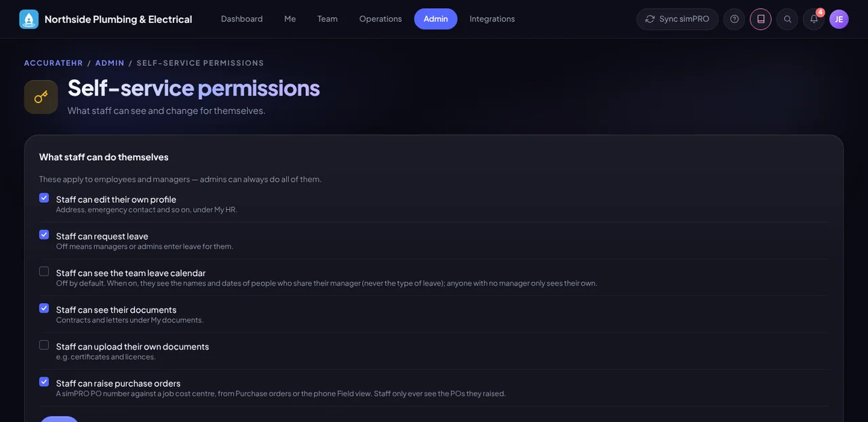This screenshot has width=868, height=422.
Task: Enable 'Staff can see the team leave calendar'
Action: coord(44,271)
